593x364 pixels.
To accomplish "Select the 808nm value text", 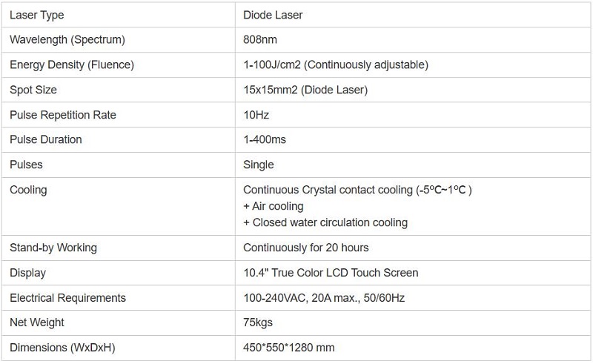I will (260, 40).
